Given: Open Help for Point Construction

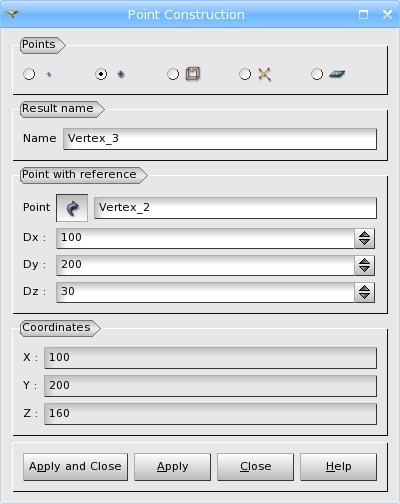Looking at the screenshot, I should [338, 467].
